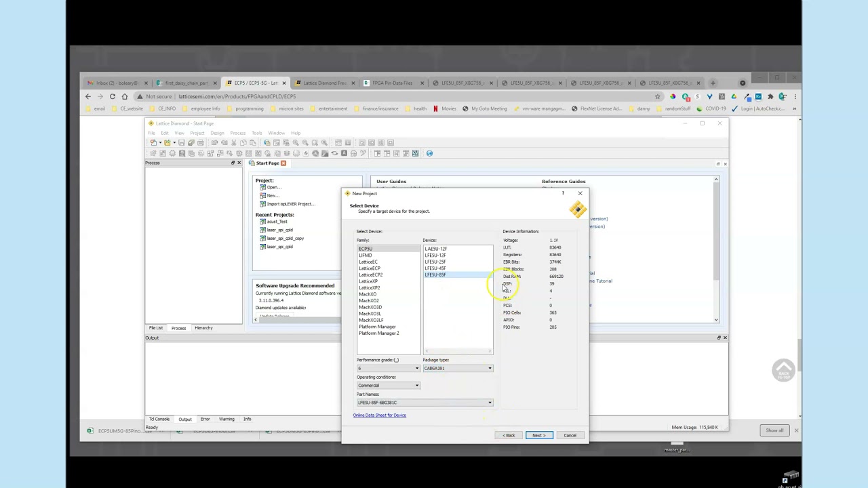Click Back To Top icon on web page
This screenshot has width=868, height=488.
(783, 370)
